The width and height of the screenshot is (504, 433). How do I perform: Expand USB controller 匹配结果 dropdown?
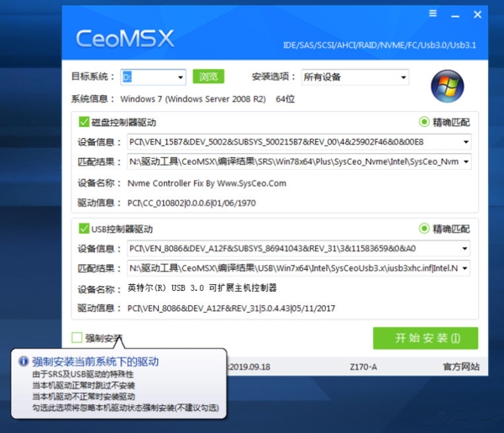coord(465,268)
